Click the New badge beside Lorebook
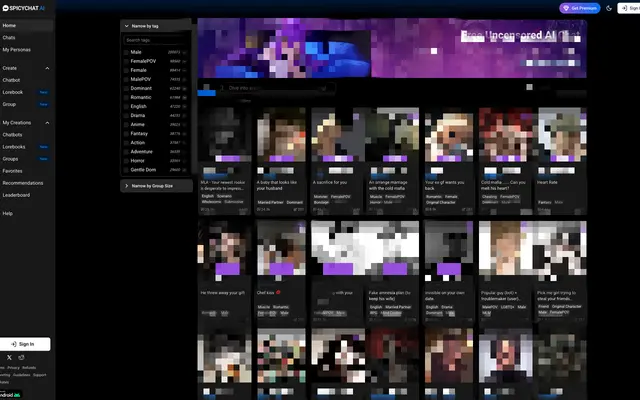The height and width of the screenshot is (400, 640). (43, 91)
